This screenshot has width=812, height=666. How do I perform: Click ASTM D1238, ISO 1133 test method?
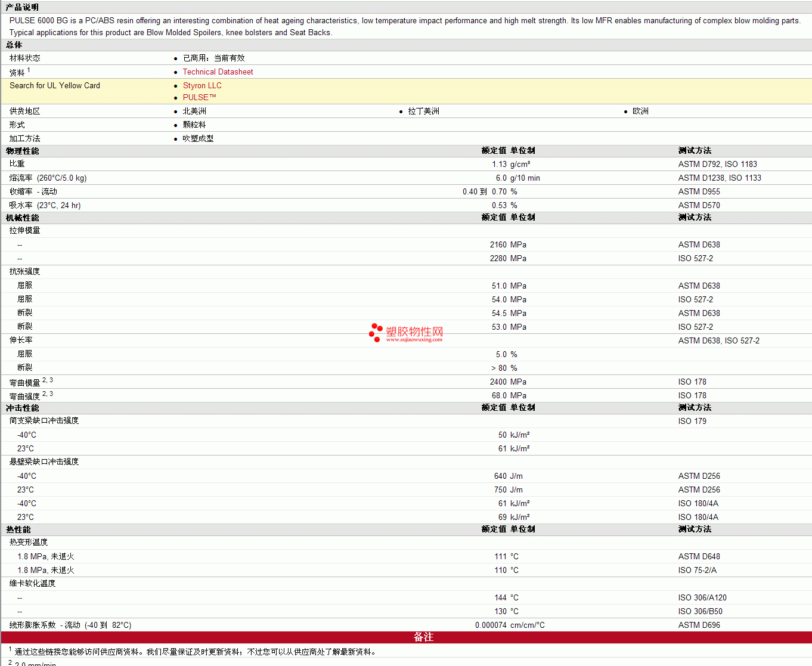pyautogui.click(x=720, y=178)
